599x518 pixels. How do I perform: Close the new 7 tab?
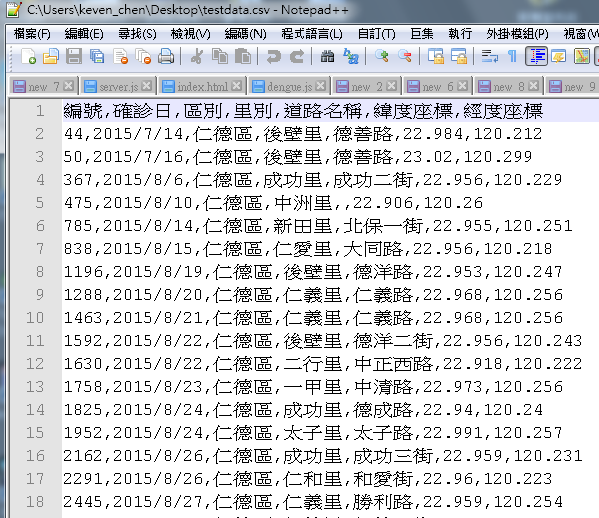(69, 86)
